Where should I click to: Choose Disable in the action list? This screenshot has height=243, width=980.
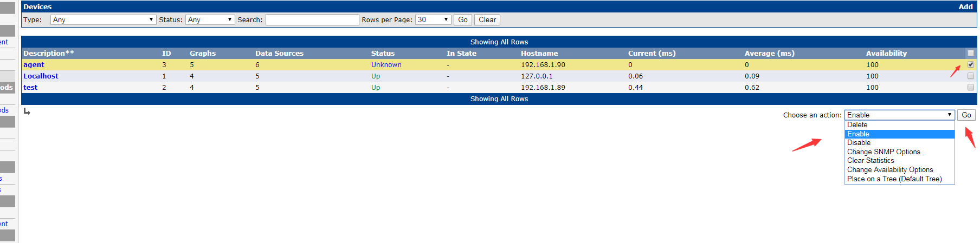[859, 143]
